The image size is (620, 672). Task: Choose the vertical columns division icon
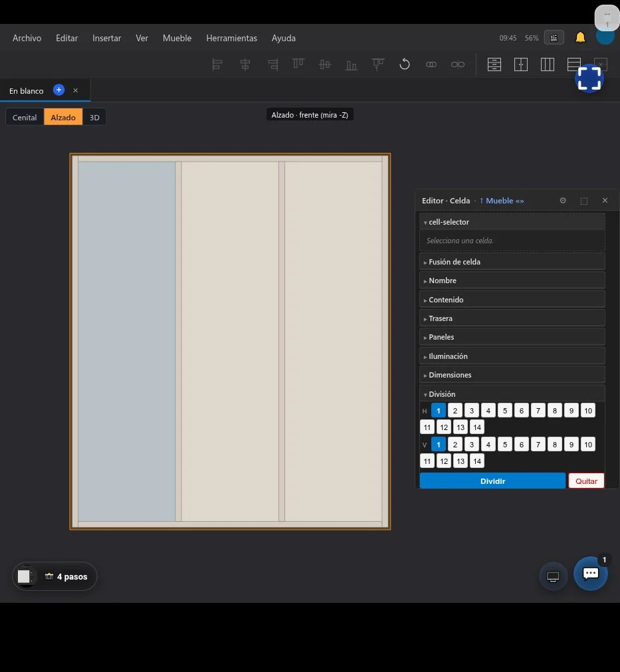pos(547,64)
